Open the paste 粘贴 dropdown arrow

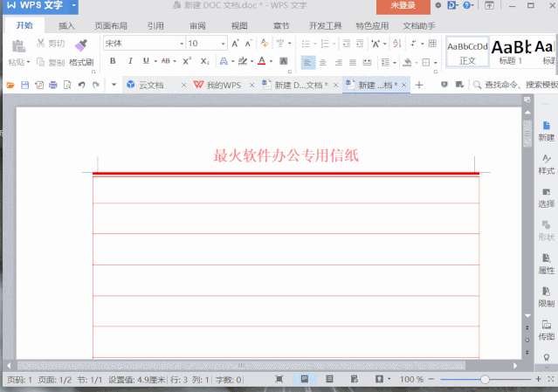[x=28, y=62]
